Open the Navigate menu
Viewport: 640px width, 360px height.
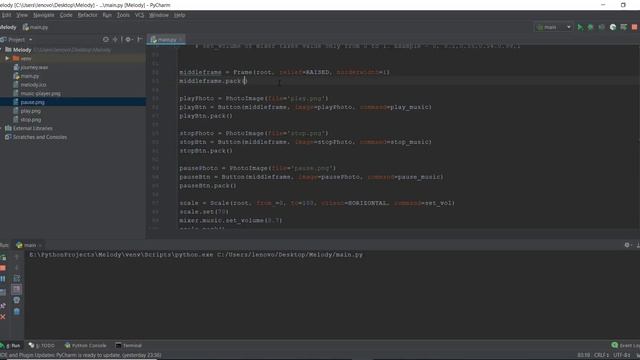point(43,15)
